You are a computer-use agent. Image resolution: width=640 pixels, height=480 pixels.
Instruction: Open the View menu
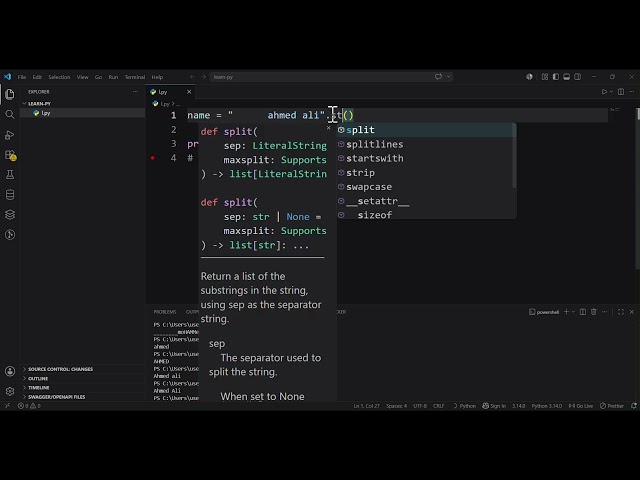pos(82,77)
